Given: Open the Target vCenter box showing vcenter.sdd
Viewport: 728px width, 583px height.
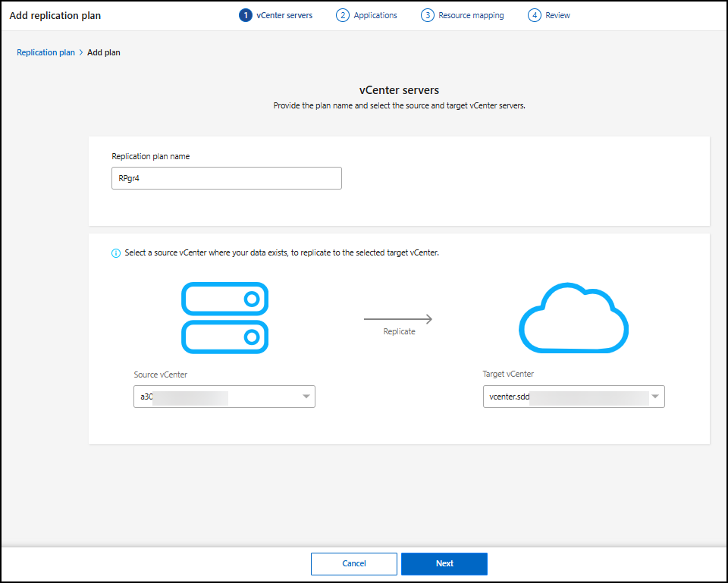Looking at the screenshot, I should [x=565, y=397].
